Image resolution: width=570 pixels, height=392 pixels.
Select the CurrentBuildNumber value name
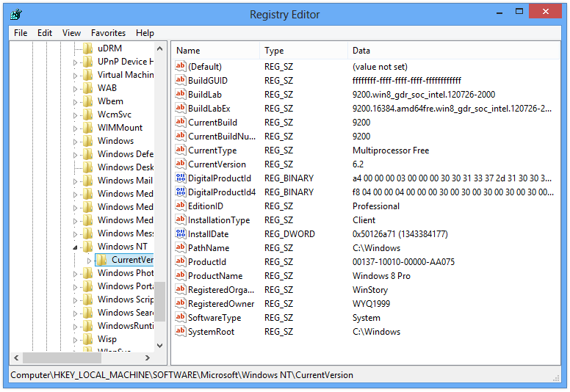click(222, 137)
